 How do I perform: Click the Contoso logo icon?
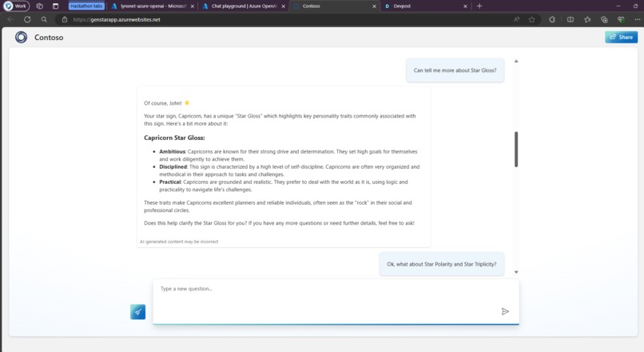click(21, 38)
